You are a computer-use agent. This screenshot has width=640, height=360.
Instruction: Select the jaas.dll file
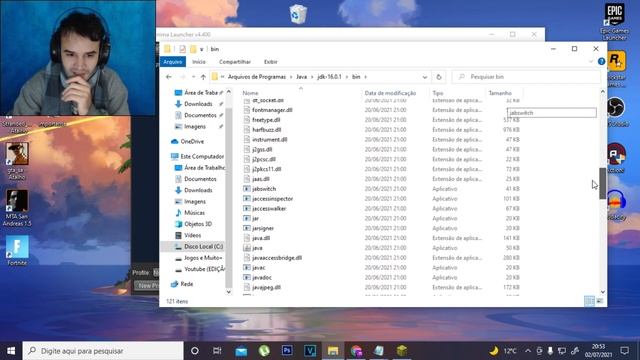click(260, 179)
